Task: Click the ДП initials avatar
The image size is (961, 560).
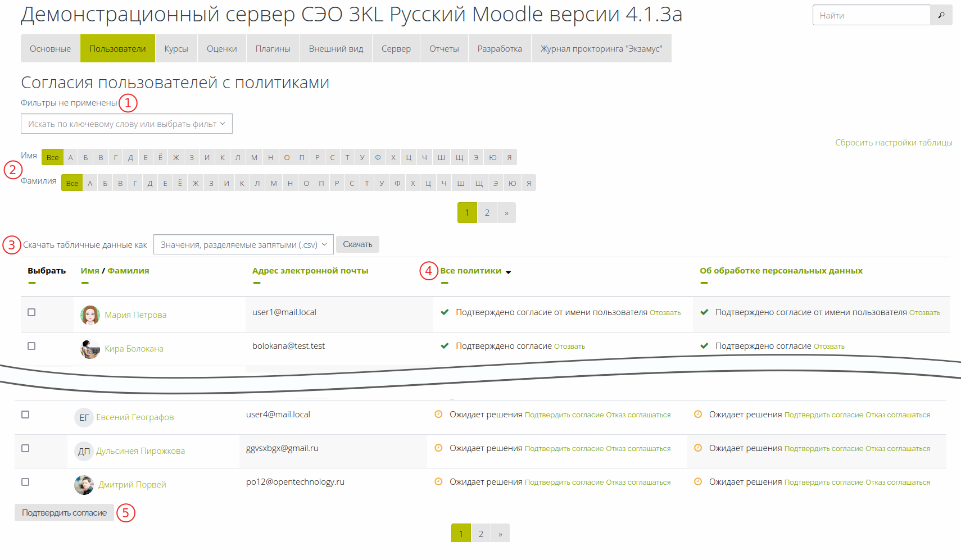Action: (84, 451)
